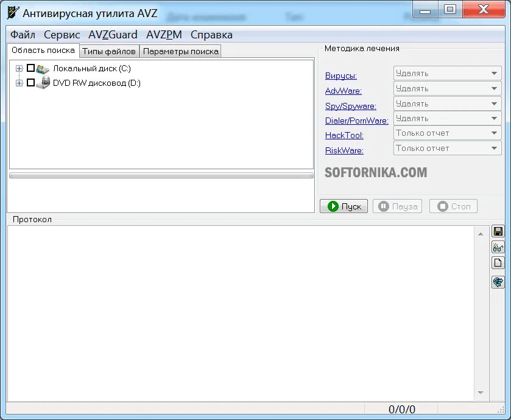Click the DVD RW дисковод drive icon

pyautogui.click(x=43, y=83)
